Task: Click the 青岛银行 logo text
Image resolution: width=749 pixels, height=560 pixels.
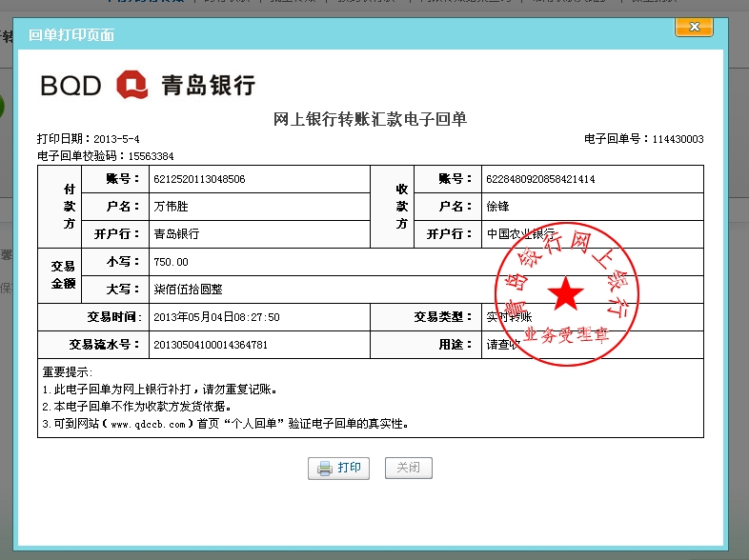Action: [209, 86]
